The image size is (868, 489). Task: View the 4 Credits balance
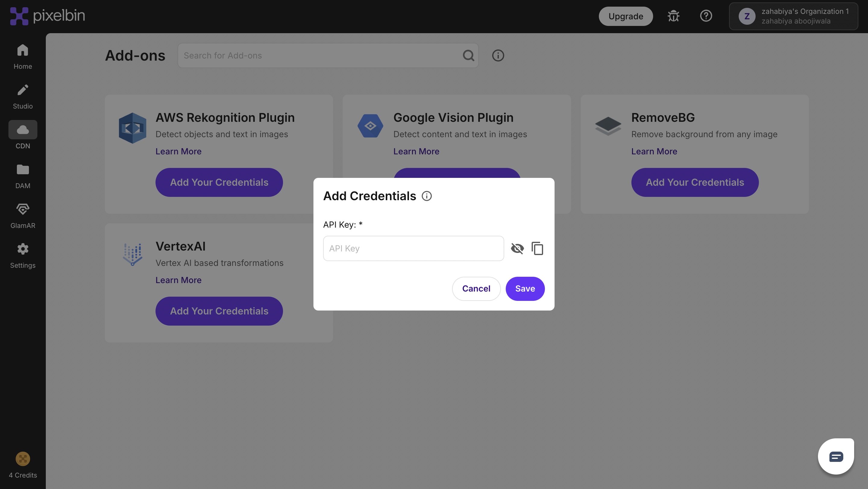(23, 465)
